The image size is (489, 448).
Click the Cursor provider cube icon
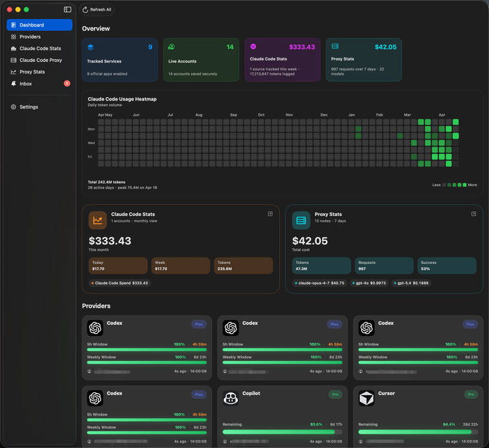pos(367,398)
